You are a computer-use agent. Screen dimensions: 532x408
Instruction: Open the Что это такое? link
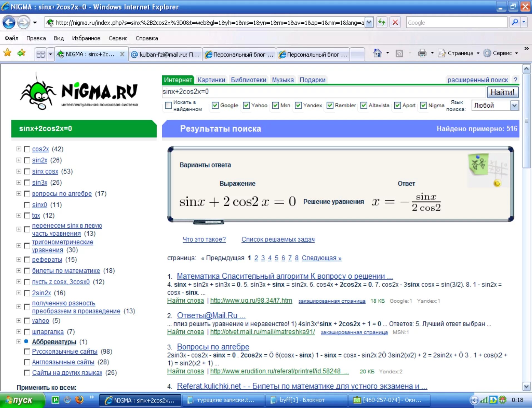pos(204,239)
